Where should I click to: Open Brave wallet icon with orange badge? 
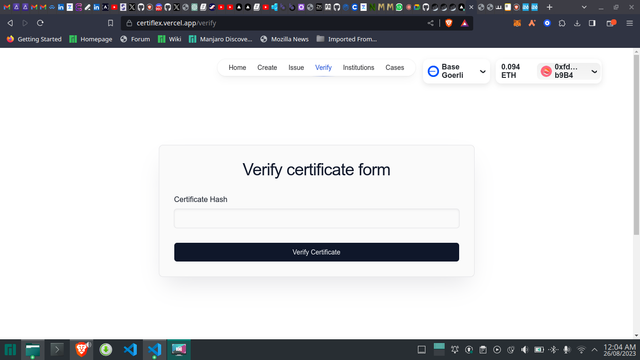[x=611, y=23]
